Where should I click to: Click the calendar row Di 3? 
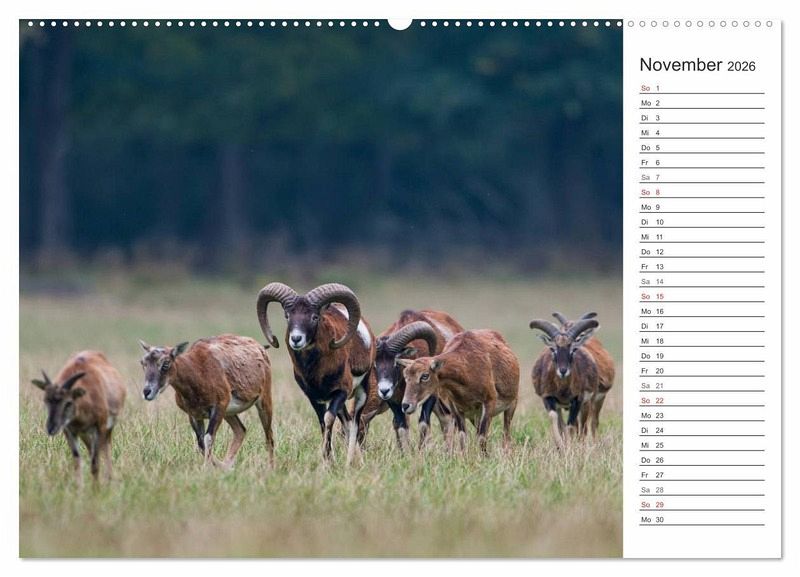click(x=702, y=118)
